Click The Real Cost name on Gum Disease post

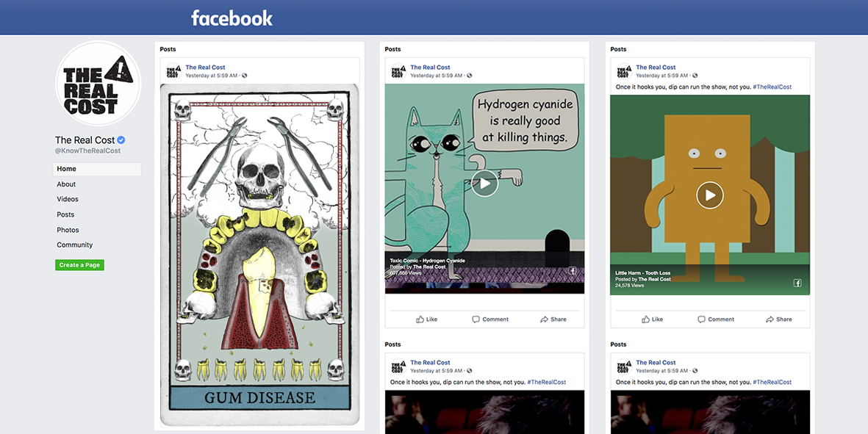pos(205,68)
